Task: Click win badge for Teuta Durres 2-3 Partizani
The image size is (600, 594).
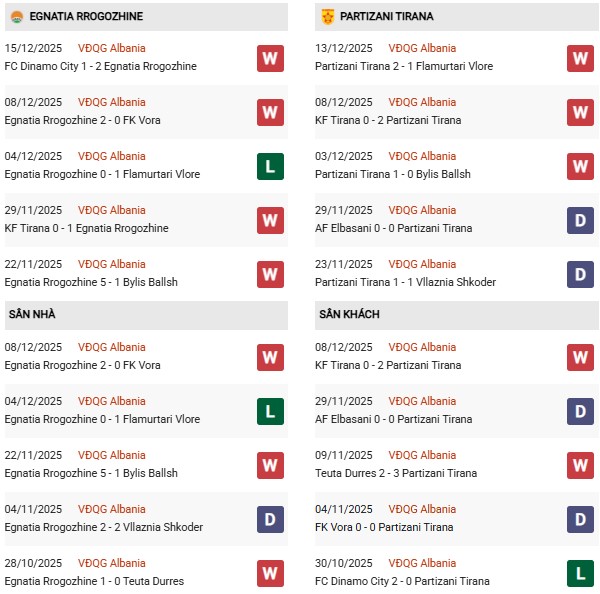Action: 580,465
